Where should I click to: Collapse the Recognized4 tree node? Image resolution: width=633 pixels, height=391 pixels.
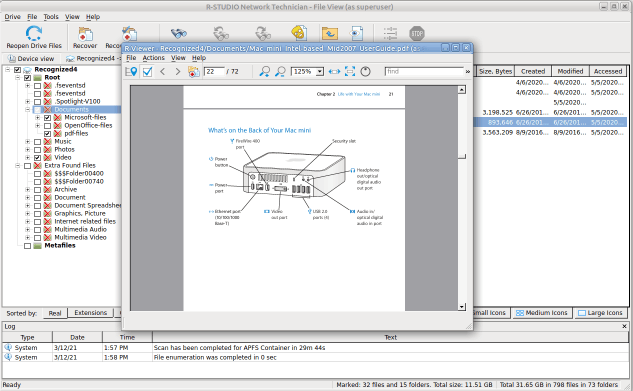click(x=7, y=69)
